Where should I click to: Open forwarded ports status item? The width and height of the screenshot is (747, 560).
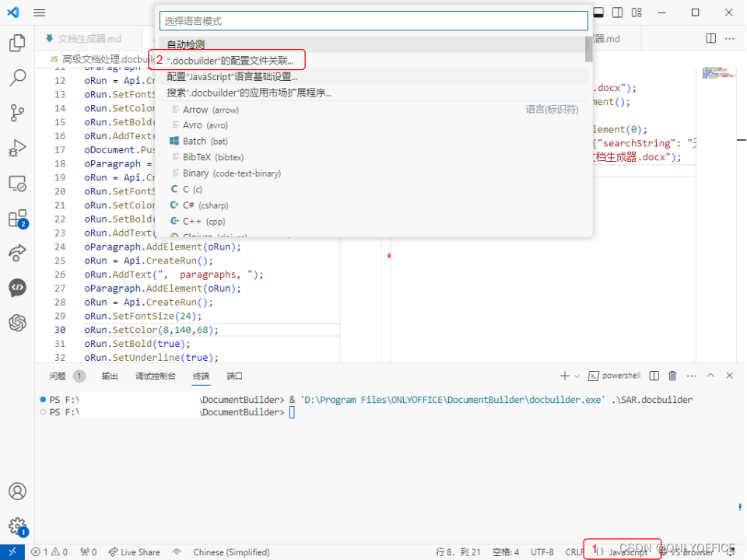tap(89, 552)
